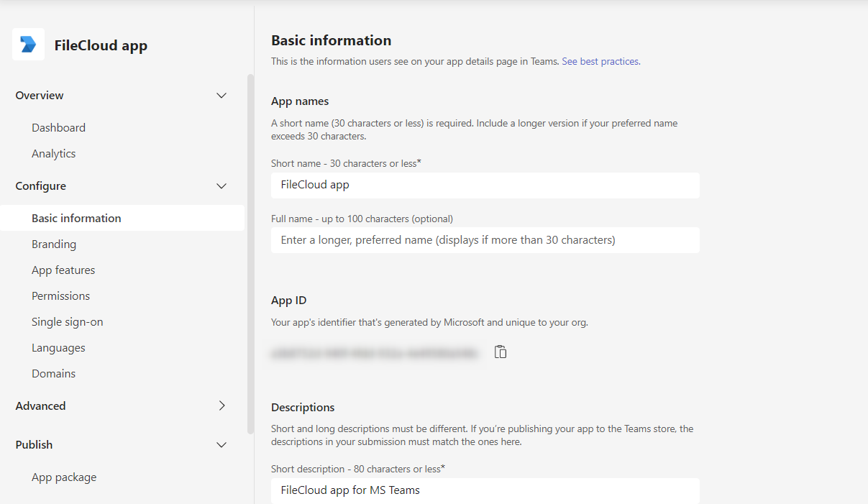Open Single sign-on settings
The image size is (868, 504).
click(x=67, y=322)
